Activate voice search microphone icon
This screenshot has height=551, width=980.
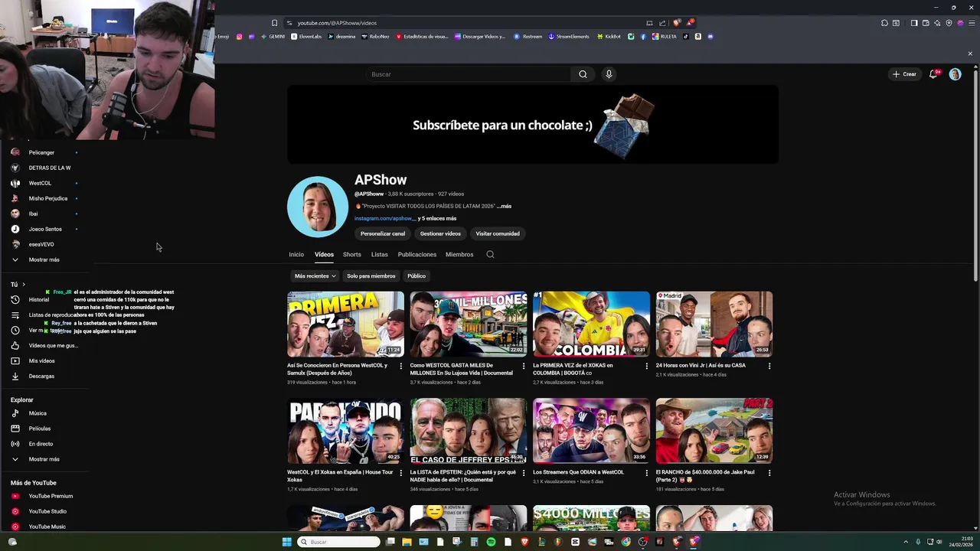coord(609,74)
